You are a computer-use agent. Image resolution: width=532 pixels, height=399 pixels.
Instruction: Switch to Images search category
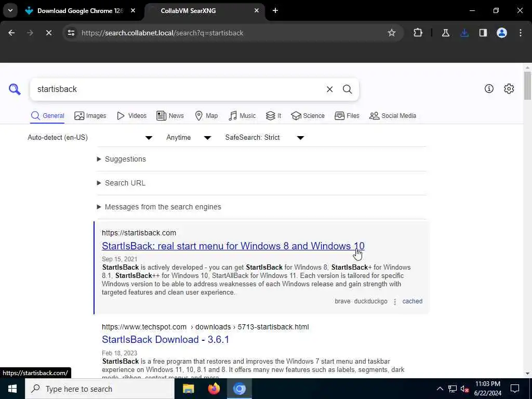pos(90,116)
